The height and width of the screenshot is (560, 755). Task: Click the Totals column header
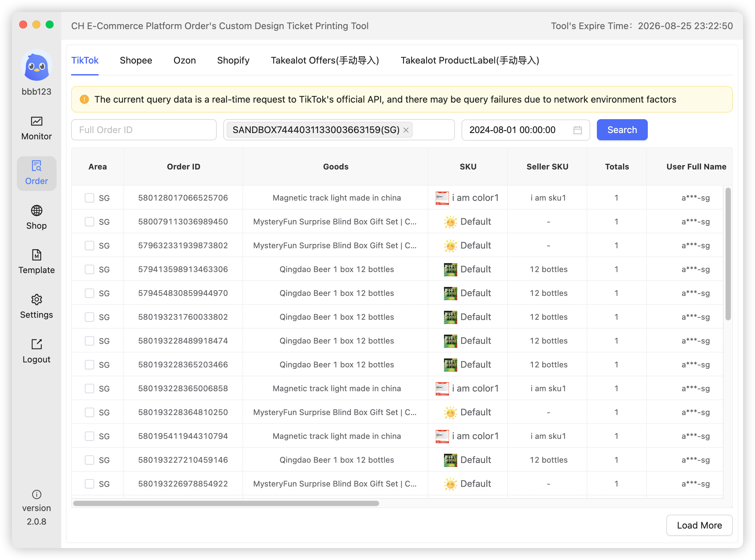coord(617,167)
